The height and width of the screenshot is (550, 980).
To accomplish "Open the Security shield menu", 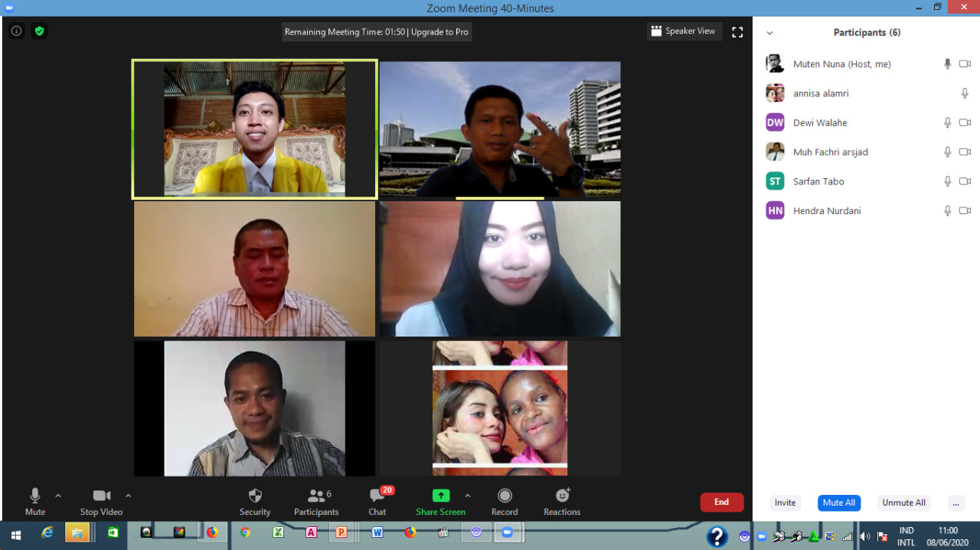I will tap(255, 501).
